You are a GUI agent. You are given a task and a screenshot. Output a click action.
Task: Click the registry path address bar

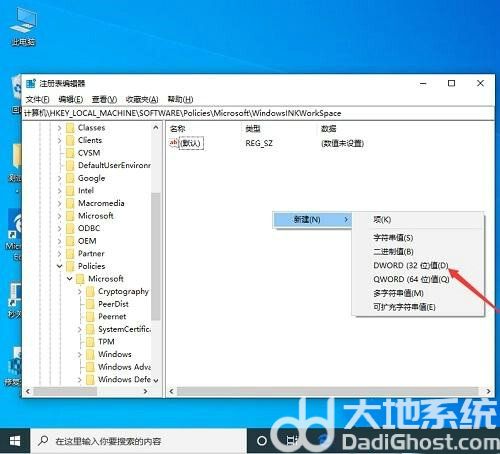pos(258,113)
